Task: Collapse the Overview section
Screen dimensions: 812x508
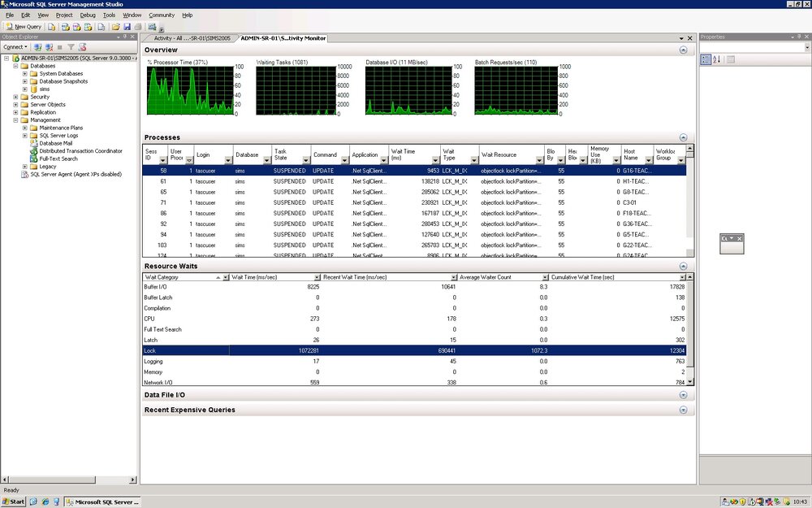Action: pyautogui.click(x=683, y=50)
